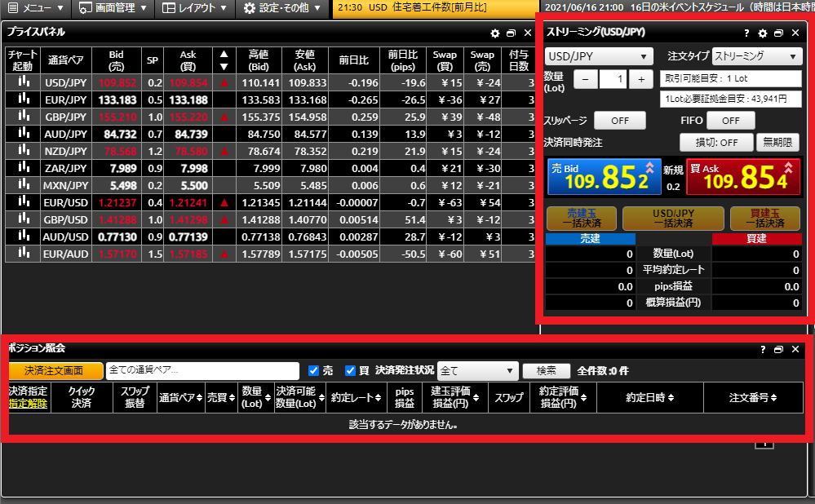Uncheck the 売 (sell) checkbox
The image size is (815, 504).
pyautogui.click(x=313, y=370)
